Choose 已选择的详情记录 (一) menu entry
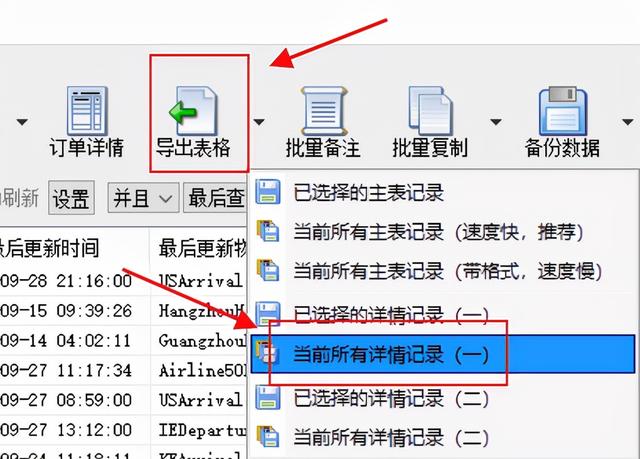The width and height of the screenshot is (640, 459). [443, 315]
